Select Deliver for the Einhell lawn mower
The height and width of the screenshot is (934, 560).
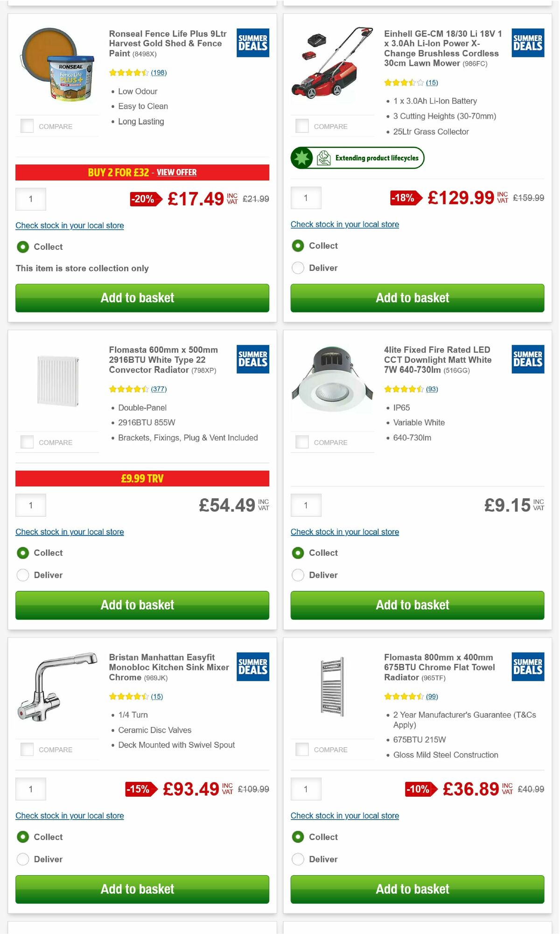(298, 268)
